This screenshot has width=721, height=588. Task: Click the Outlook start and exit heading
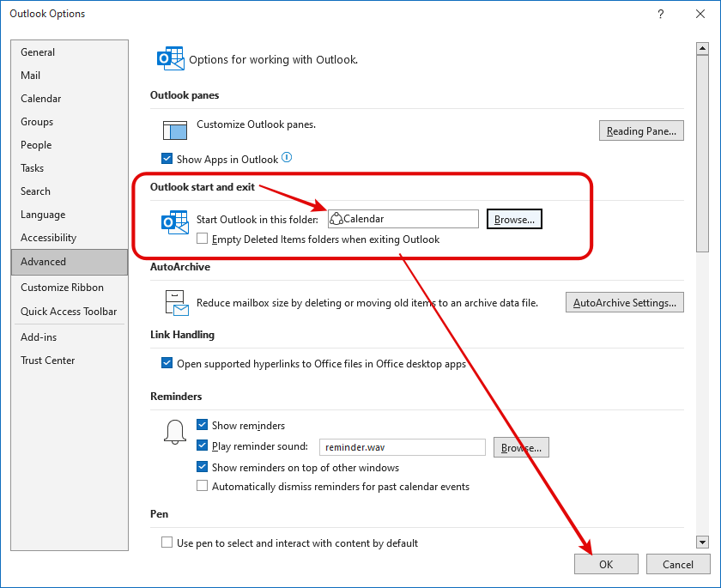[x=203, y=186]
